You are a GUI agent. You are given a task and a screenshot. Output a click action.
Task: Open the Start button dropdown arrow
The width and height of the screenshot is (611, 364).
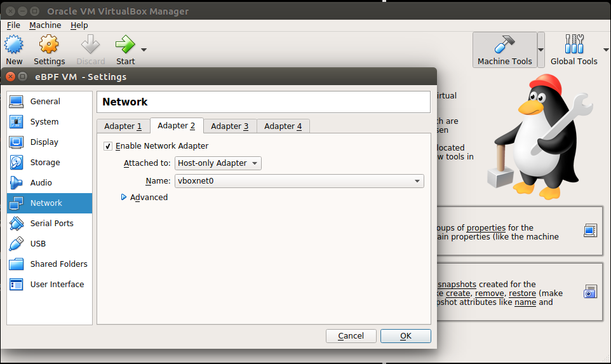(144, 50)
